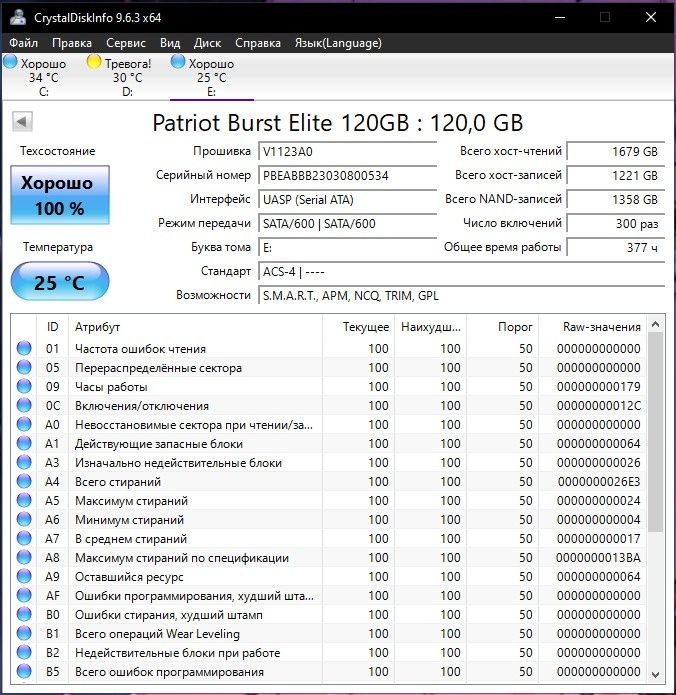676x695 pixels.
Task: Click the scroll down arrow of attribute list
Action: [656, 675]
